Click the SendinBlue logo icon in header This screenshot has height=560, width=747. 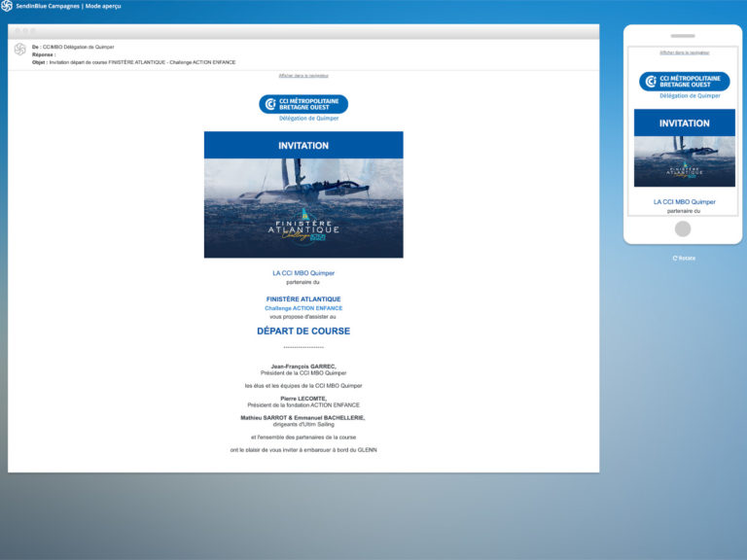(x=7, y=6)
